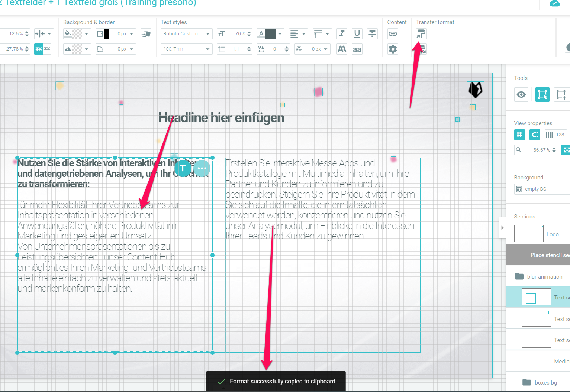Image resolution: width=570 pixels, height=392 pixels.
Task: Click the Content link icon
Action: pyautogui.click(x=393, y=34)
